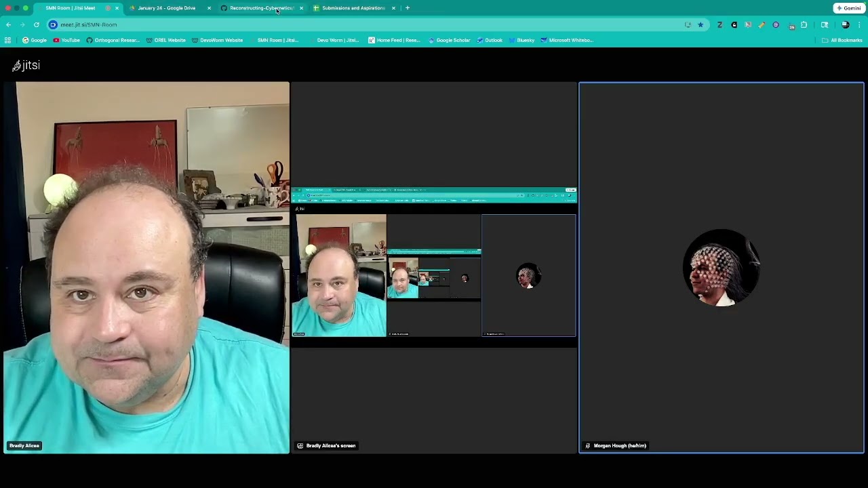This screenshot has height=488, width=868.
Task: Open the Bluesky bookmark
Action: pyautogui.click(x=521, y=40)
